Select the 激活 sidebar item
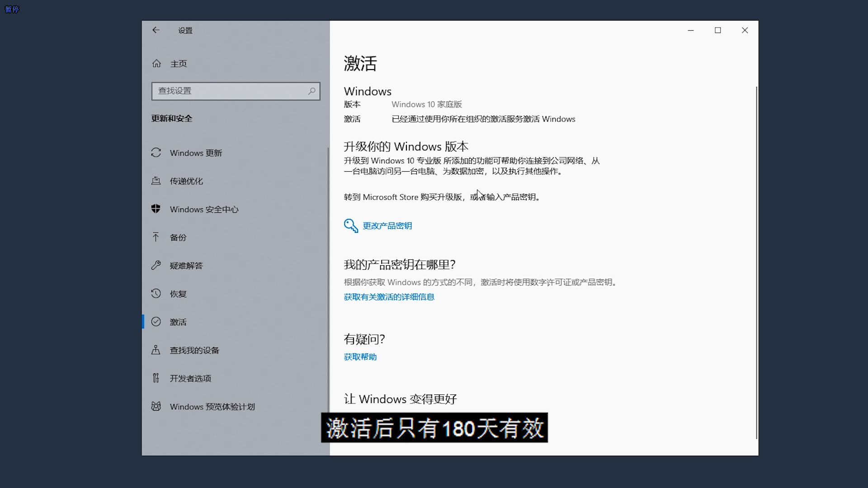This screenshot has height=488, width=868. click(x=178, y=322)
